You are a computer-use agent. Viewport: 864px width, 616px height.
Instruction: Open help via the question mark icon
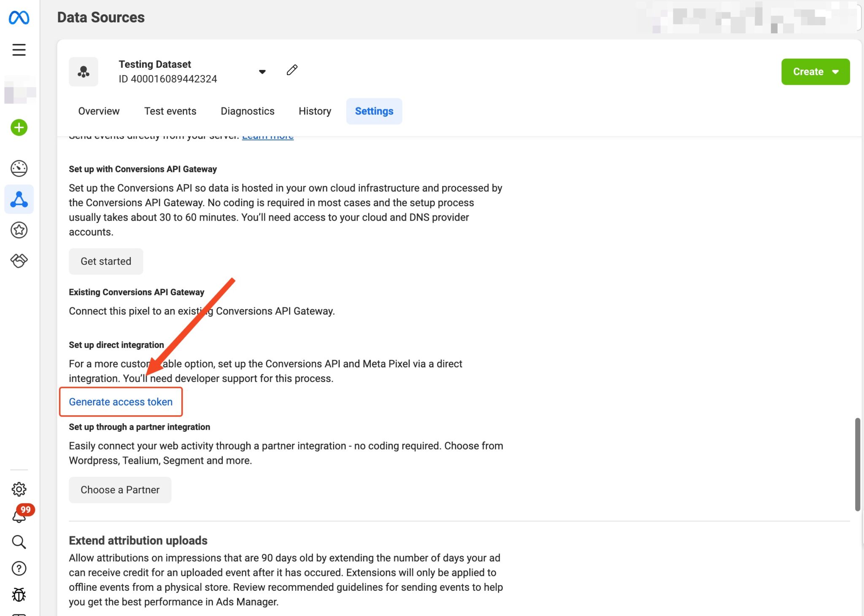click(x=19, y=569)
